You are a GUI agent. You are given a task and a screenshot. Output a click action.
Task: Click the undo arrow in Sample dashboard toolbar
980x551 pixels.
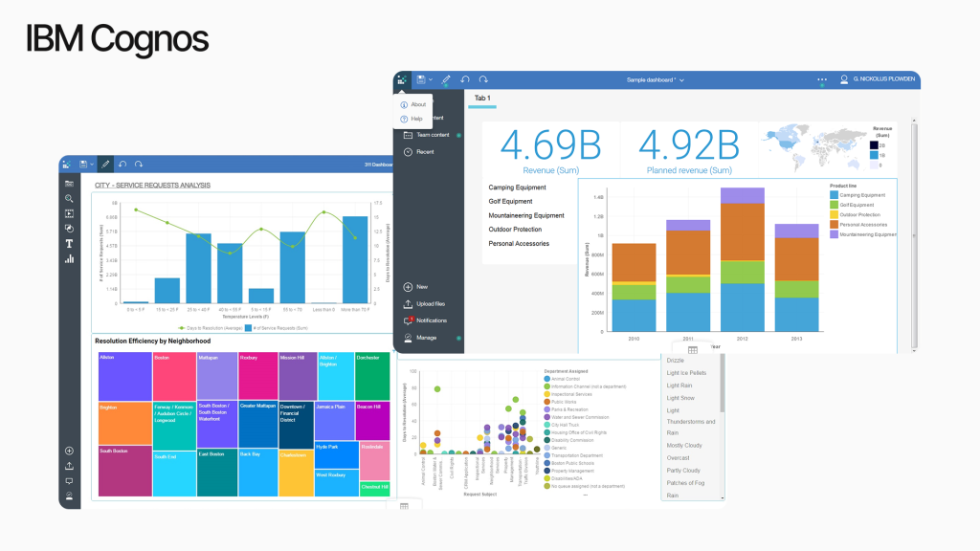pos(465,79)
